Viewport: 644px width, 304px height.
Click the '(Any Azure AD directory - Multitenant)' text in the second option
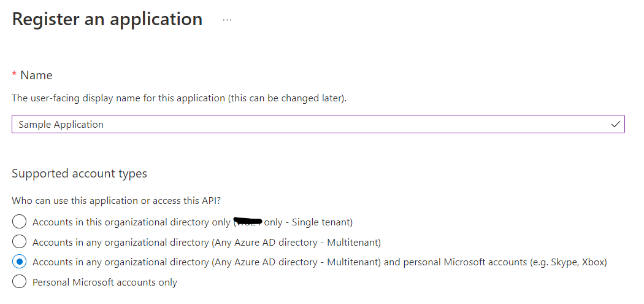pyautogui.click(x=296, y=242)
